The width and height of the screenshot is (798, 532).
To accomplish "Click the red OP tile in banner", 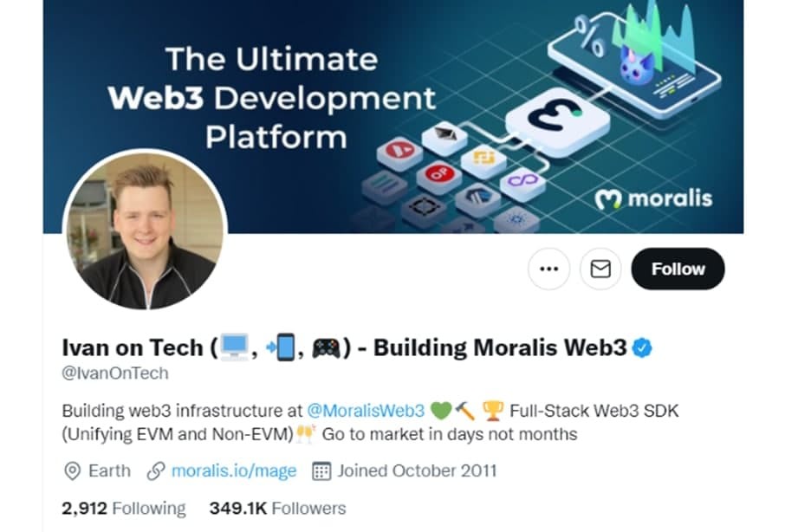I will tap(438, 176).
